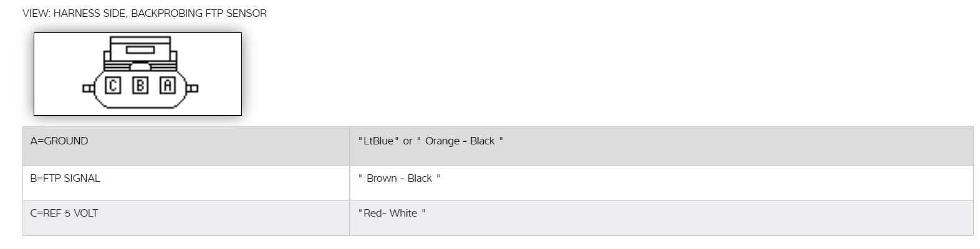This screenshot has height=249, width=980.
Task: Select the B=FTP SIGNAL table cell
Action: [x=65, y=179]
